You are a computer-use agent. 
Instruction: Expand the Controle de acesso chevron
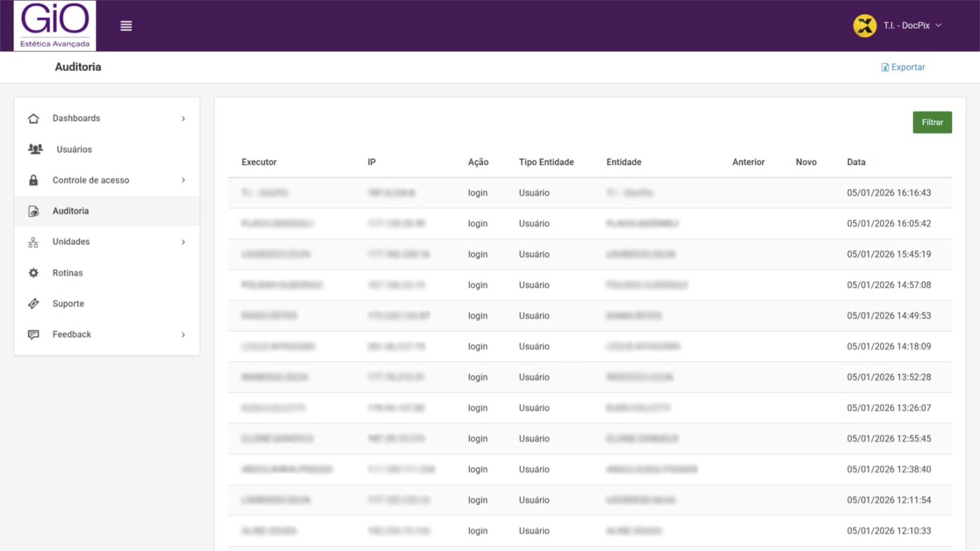coord(183,180)
